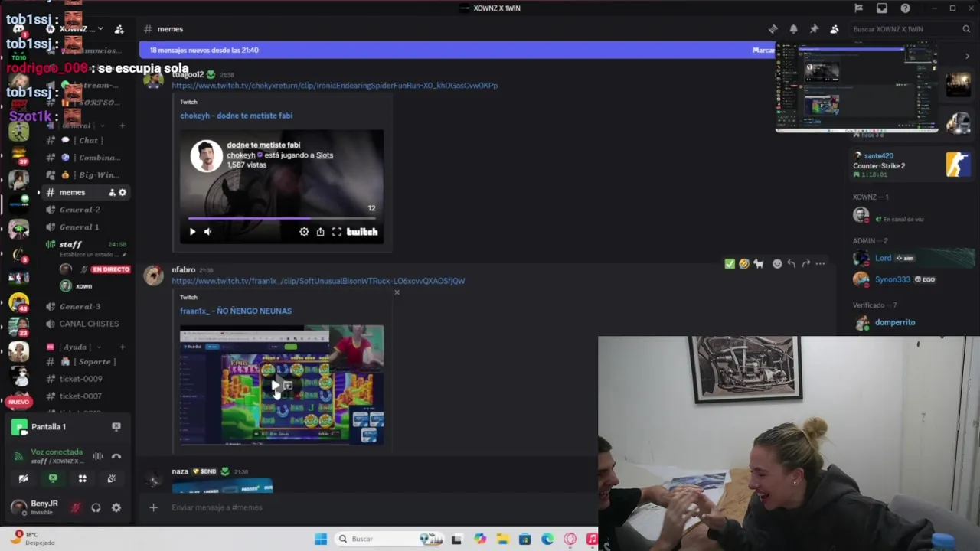
Task: Turn on the camera
Action: point(23,478)
